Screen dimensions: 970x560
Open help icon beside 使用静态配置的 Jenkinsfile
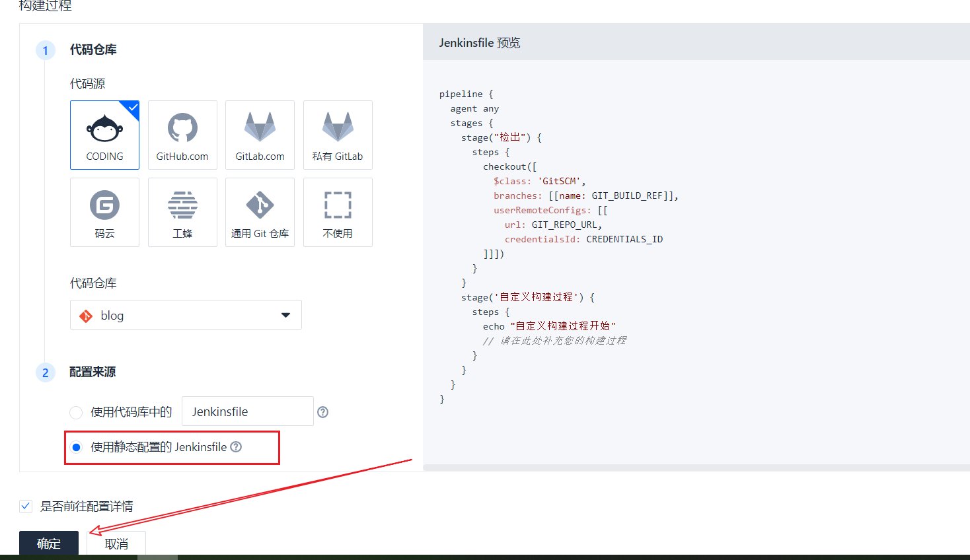[236, 447]
